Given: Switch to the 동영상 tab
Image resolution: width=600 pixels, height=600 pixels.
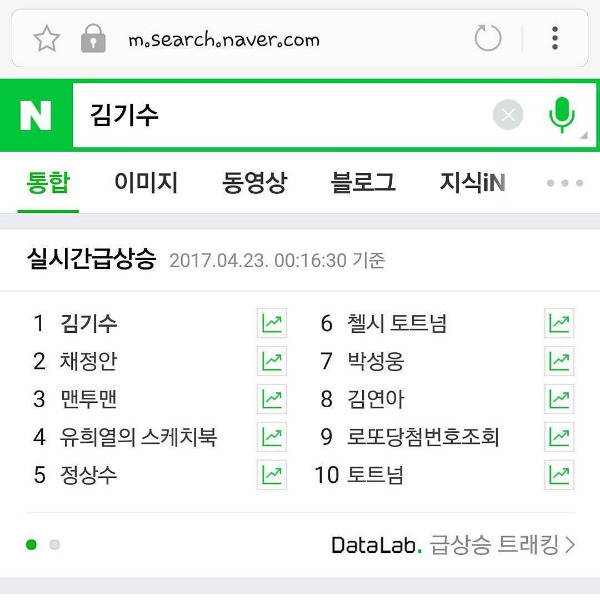Looking at the screenshot, I should [x=254, y=183].
